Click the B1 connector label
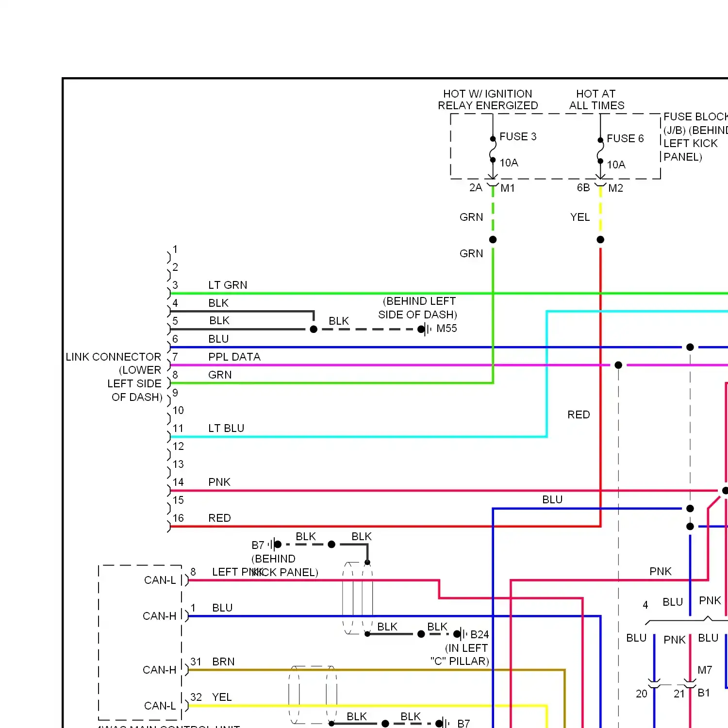Image resolution: width=728 pixels, height=728 pixels. [704, 693]
